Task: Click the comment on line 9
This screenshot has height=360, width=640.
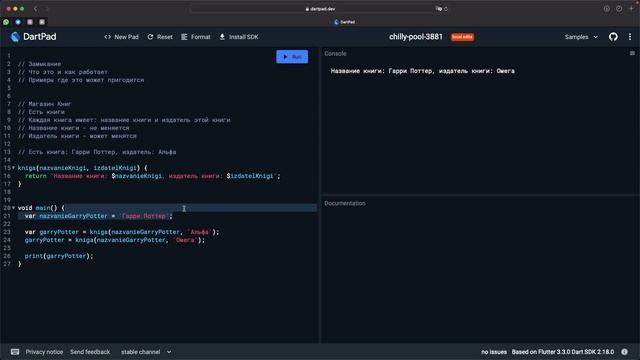Action: (x=124, y=120)
